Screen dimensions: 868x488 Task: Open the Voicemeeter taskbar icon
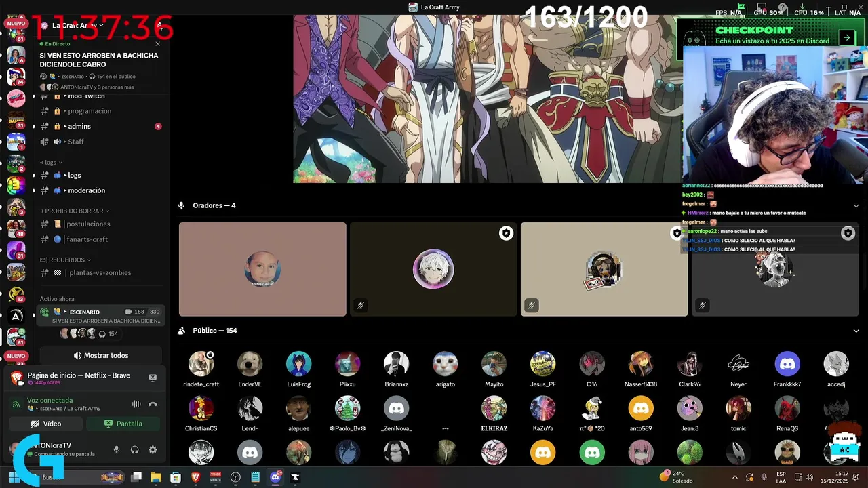(x=216, y=477)
